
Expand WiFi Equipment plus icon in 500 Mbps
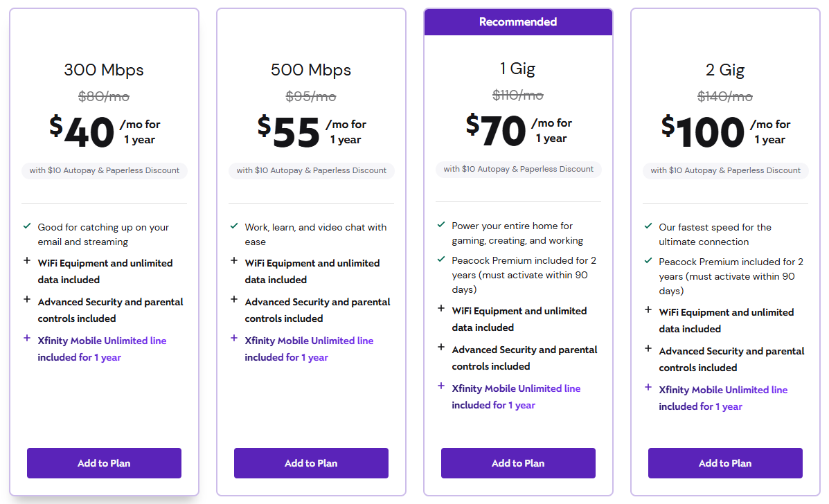pos(234,261)
